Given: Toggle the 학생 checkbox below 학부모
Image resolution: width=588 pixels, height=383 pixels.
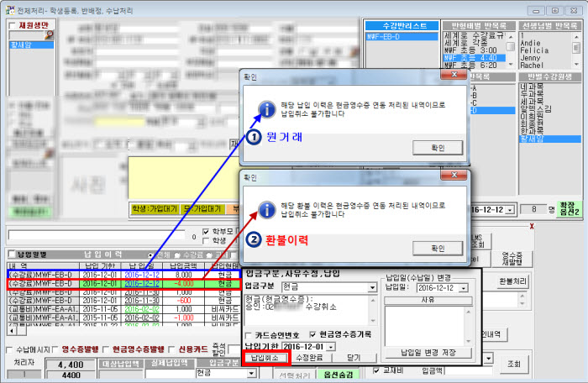Looking at the screenshot, I should click(206, 240).
